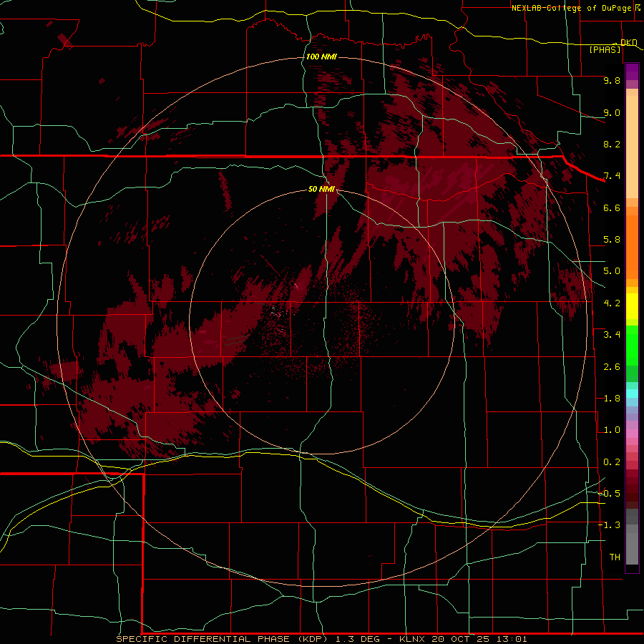Click the 1.8 value on the color scale

click(x=612, y=399)
